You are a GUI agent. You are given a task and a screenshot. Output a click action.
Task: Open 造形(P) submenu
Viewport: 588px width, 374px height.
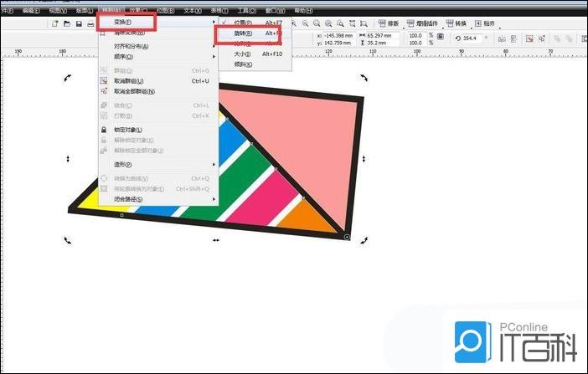coord(157,165)
